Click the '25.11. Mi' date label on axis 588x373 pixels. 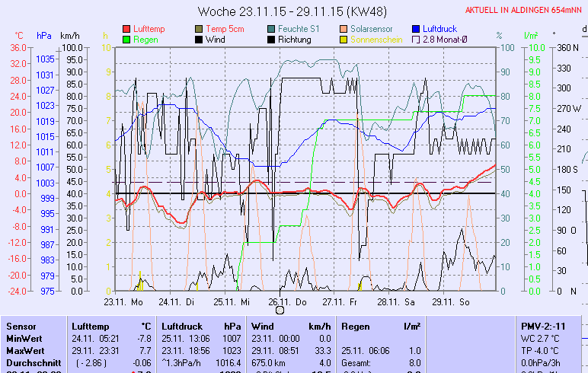coord(232,301)
